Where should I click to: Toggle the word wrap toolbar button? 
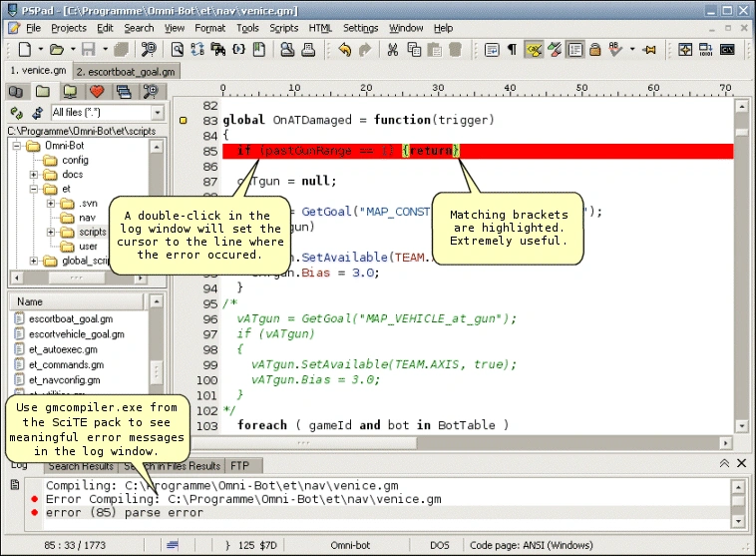pos(492,49)
